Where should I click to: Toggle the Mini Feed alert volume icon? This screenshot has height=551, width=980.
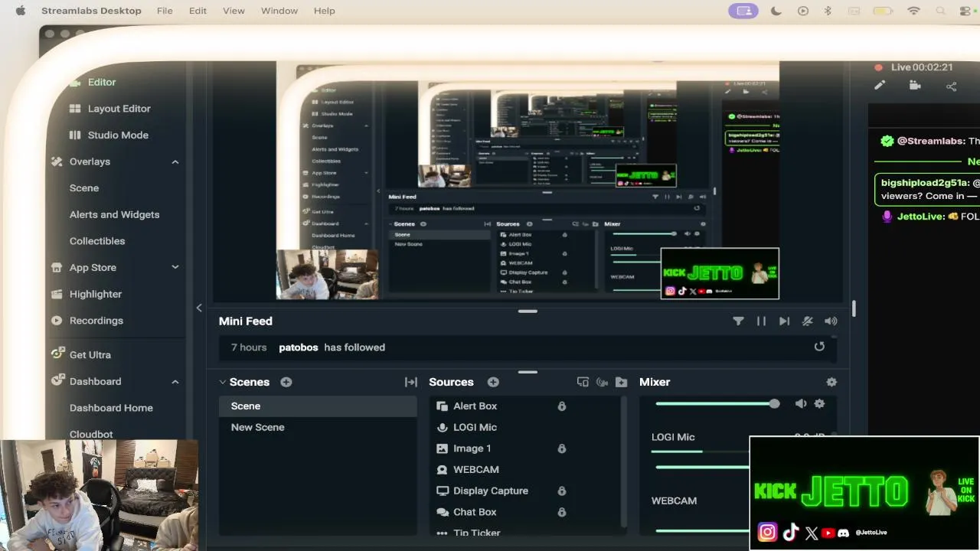coord(831,321)
